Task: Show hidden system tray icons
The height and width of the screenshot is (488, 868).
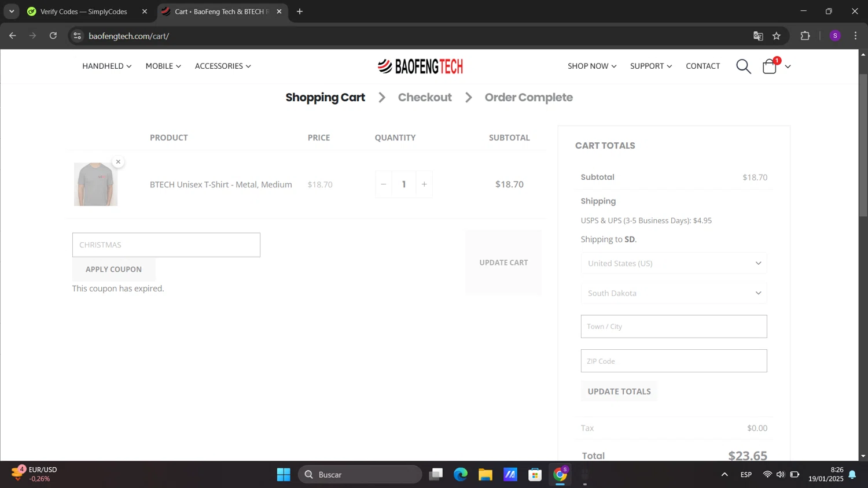Action: (x=724, y=475)
